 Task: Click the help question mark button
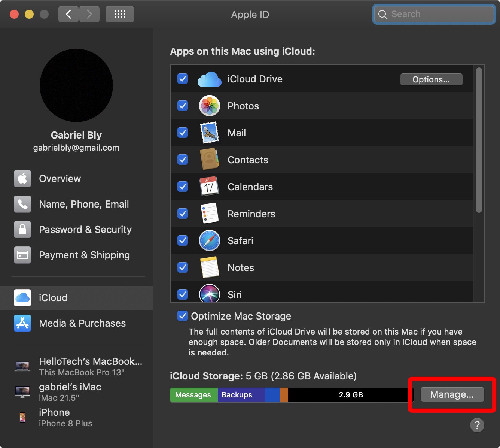477,425
